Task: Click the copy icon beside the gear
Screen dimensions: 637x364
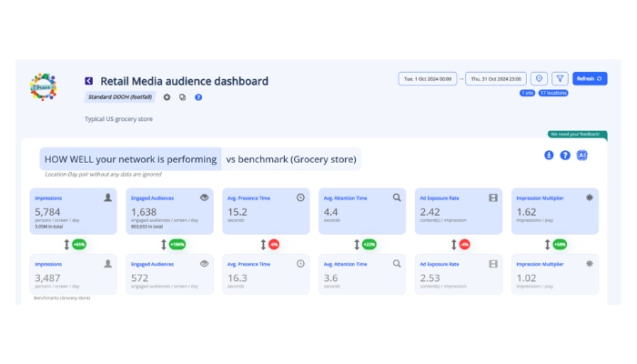Action: click(x=182, y=96)
